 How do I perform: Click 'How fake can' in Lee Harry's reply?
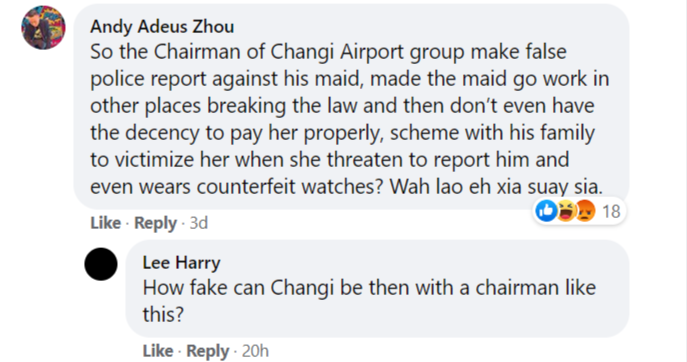pyautogui.click(x=204, y=288)
